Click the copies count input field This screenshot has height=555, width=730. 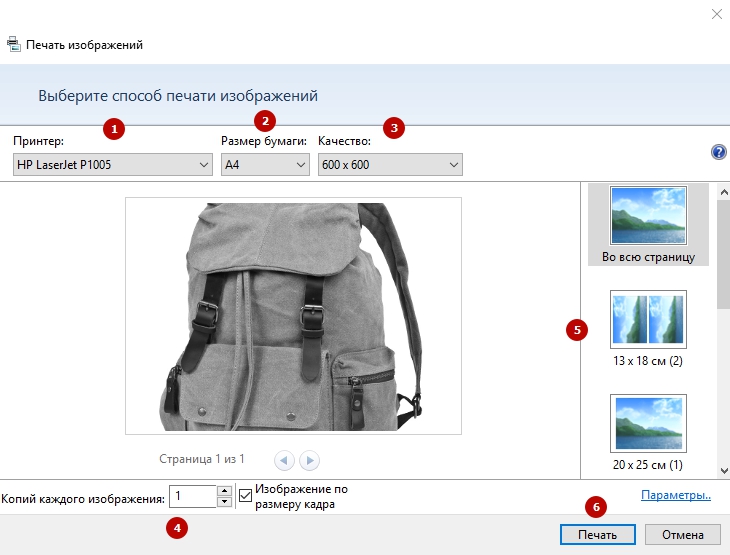coord(192,496)
